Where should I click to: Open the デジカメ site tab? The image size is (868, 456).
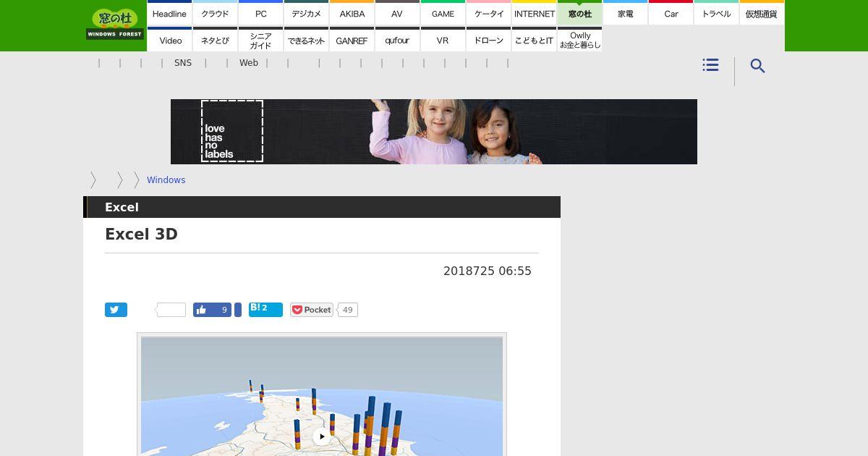pyautogui.click(x=306, y=13)
